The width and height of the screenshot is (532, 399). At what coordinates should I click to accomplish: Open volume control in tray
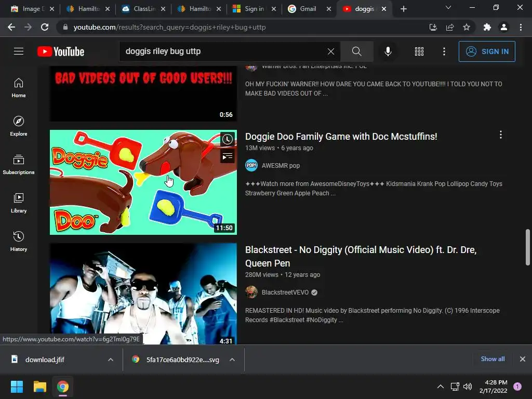[x=468, y=387]
